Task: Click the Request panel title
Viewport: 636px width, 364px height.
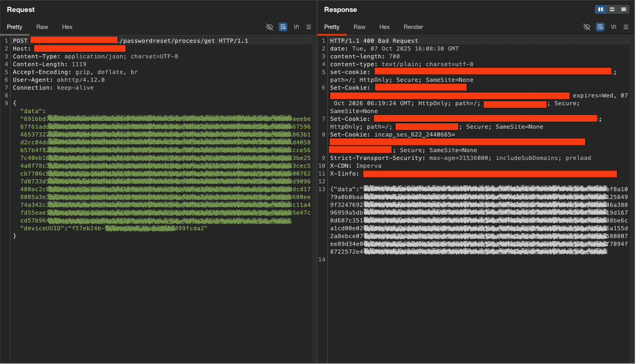Action: pyautogui.click(x=21, y=10)
